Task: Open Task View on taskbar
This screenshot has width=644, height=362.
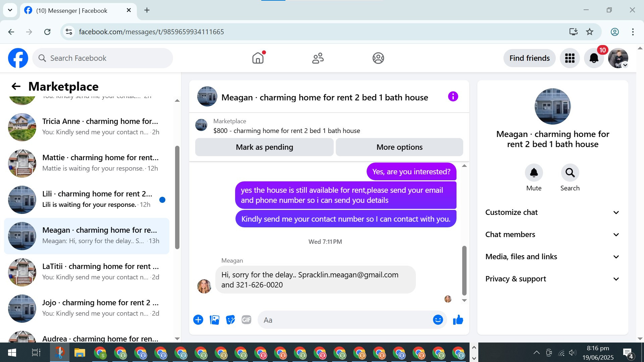Action: point(36,353)
